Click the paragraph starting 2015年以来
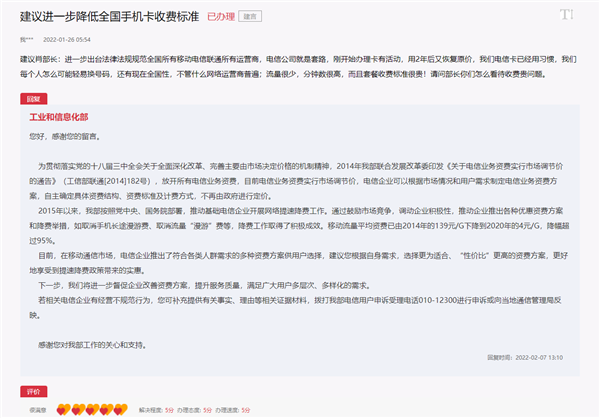This screenshot has width=600, height=418. [299, 226]
